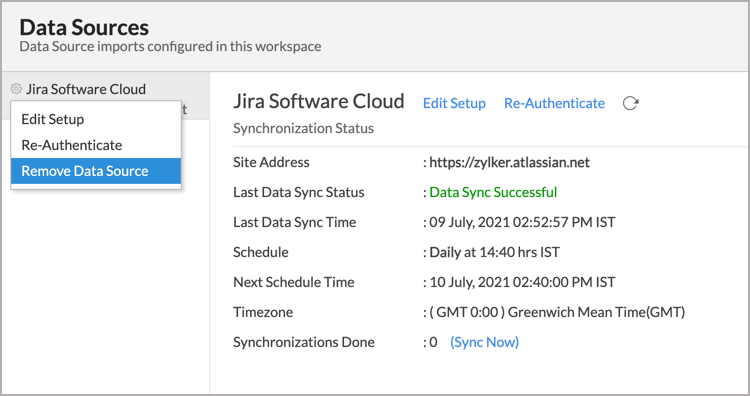
Task: Click the Next Schedule Time value
Action: click(522, 282)
